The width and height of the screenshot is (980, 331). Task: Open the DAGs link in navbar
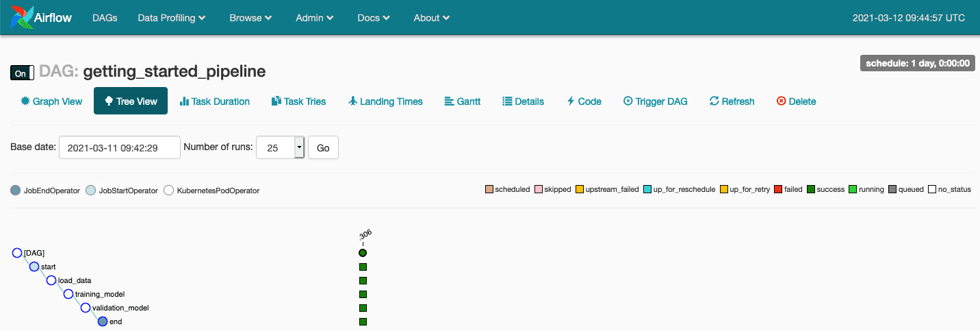(x=105, y=18)
